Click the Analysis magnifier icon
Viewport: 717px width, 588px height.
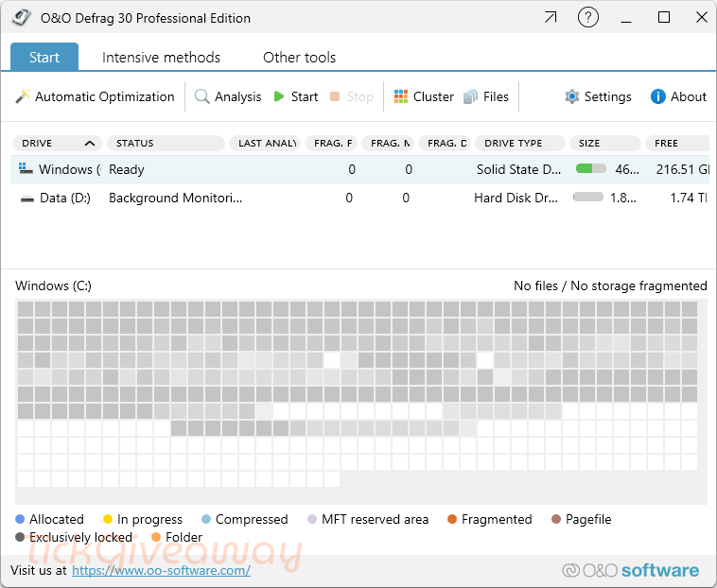pyautogui.click(x=201, y=96)
